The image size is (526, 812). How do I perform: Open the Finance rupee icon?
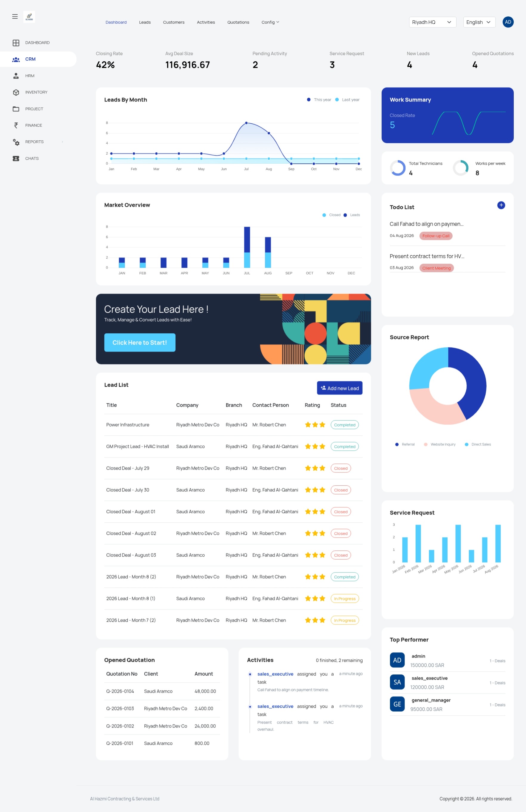click(16, 125)
